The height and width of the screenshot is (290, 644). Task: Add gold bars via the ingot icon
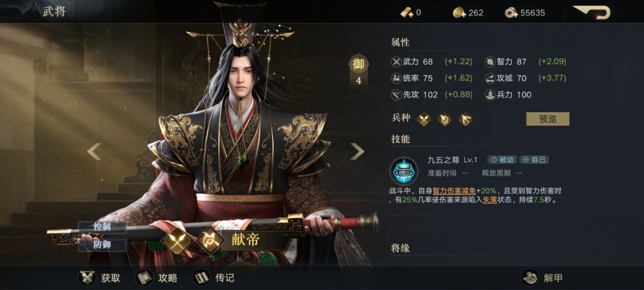coord(407,13)
